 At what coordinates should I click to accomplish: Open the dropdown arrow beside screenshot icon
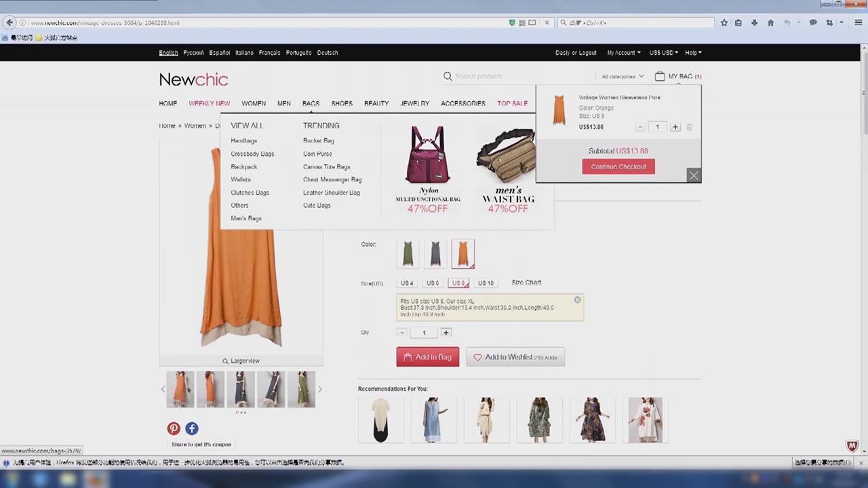click(x=842, y=22)
